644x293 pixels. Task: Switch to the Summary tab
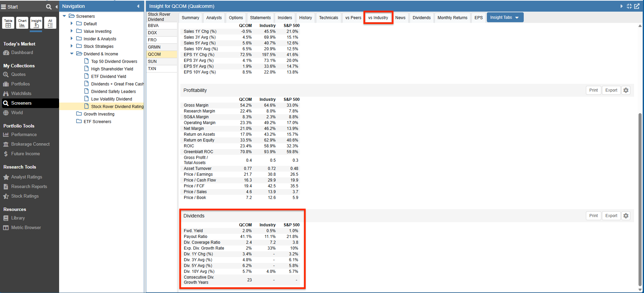190,18
